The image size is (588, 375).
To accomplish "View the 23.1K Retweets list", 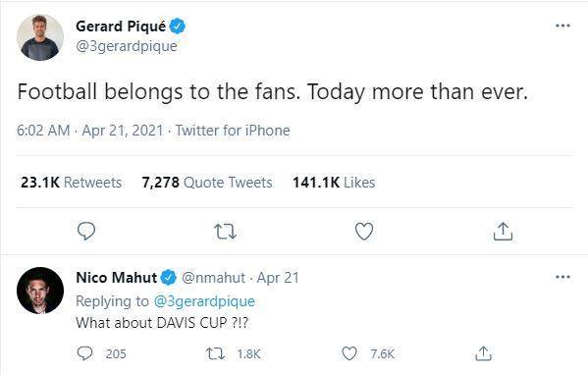I will point(71,183).
